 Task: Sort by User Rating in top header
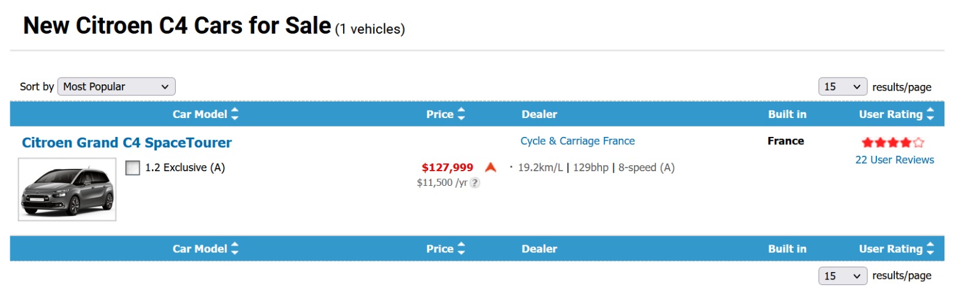[930, 114]
